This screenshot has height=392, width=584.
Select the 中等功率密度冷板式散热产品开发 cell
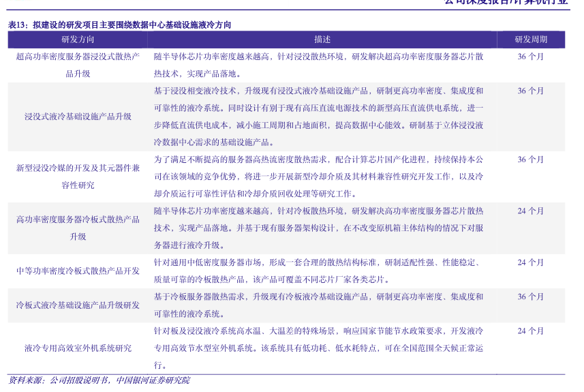tap(78, 271)
